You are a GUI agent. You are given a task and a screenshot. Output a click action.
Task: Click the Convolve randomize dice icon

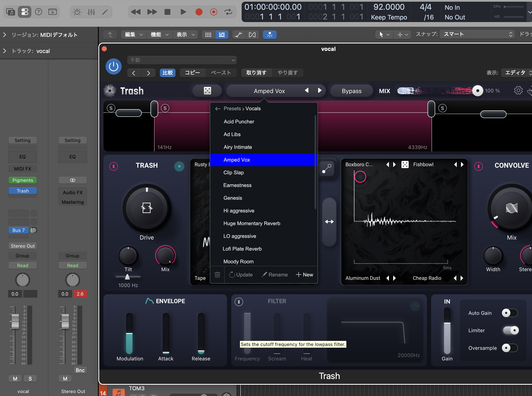[405, 165]
